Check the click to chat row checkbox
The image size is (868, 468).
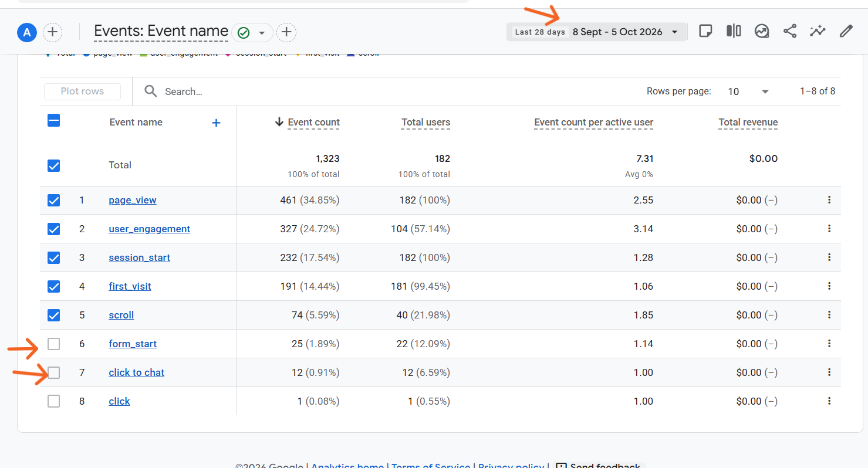tap(53, 373)
